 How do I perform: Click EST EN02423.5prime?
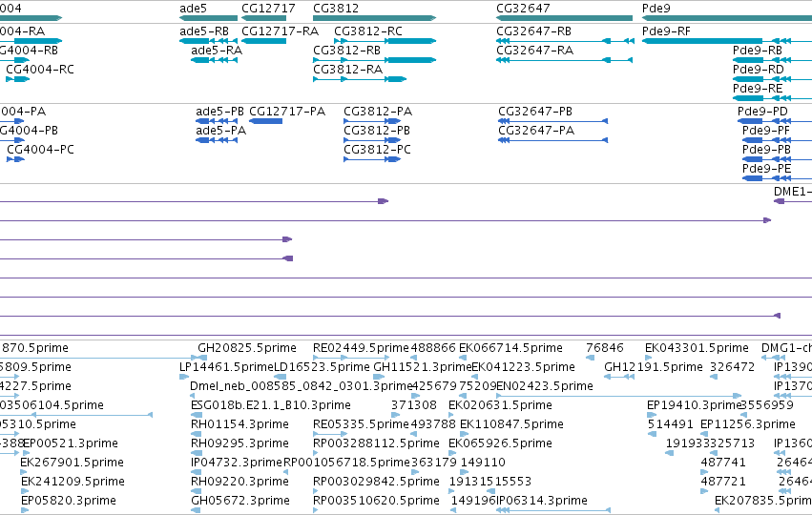[618, 396]
